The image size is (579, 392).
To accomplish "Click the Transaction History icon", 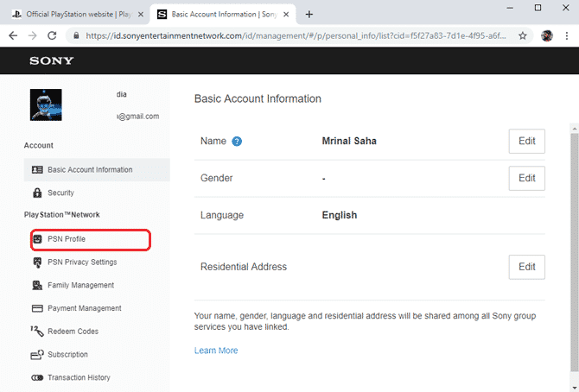I will 37,377.
